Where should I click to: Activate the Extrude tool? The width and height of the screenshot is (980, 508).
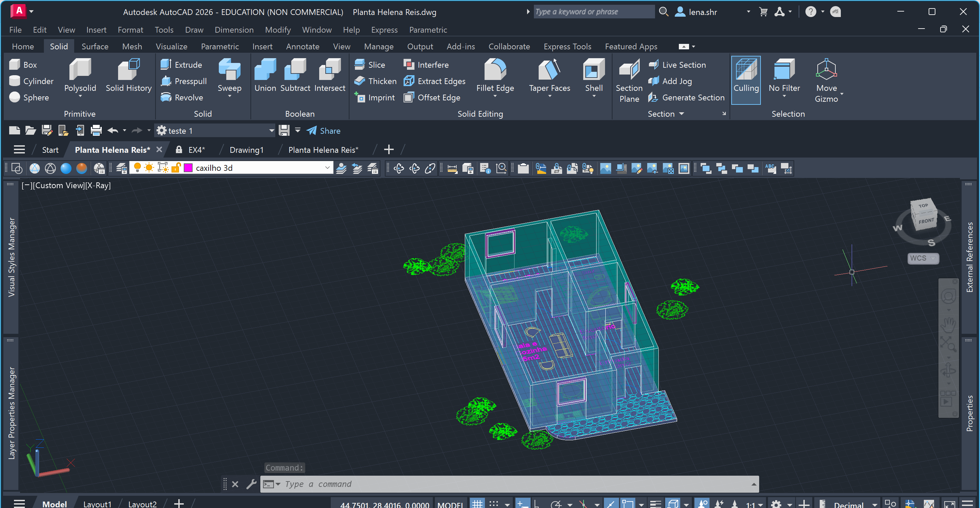pos(181,65)
